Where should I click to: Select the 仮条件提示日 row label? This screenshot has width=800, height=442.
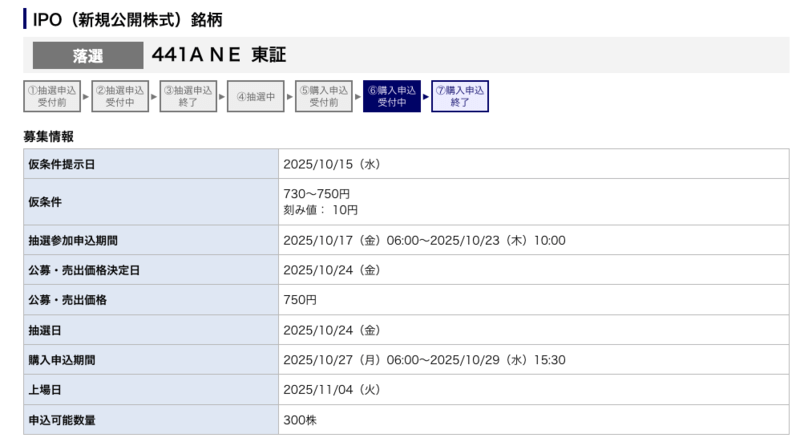62,164
